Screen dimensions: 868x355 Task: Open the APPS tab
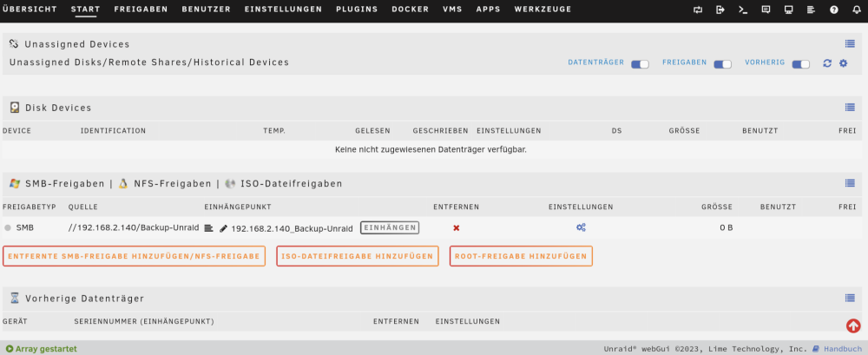(x=488, y=10)
